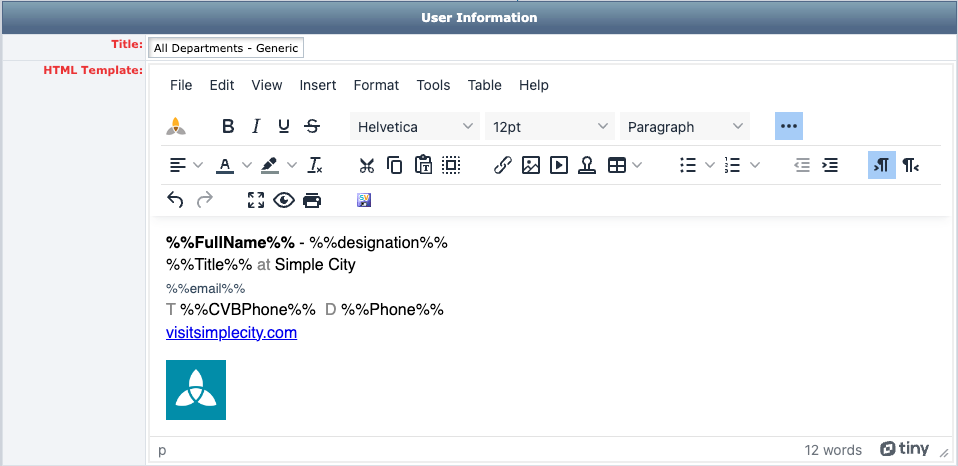The height and width of the screenshot is (466, 958).
Task: Click the editor resize handle corner
Action: click(944, 451)
